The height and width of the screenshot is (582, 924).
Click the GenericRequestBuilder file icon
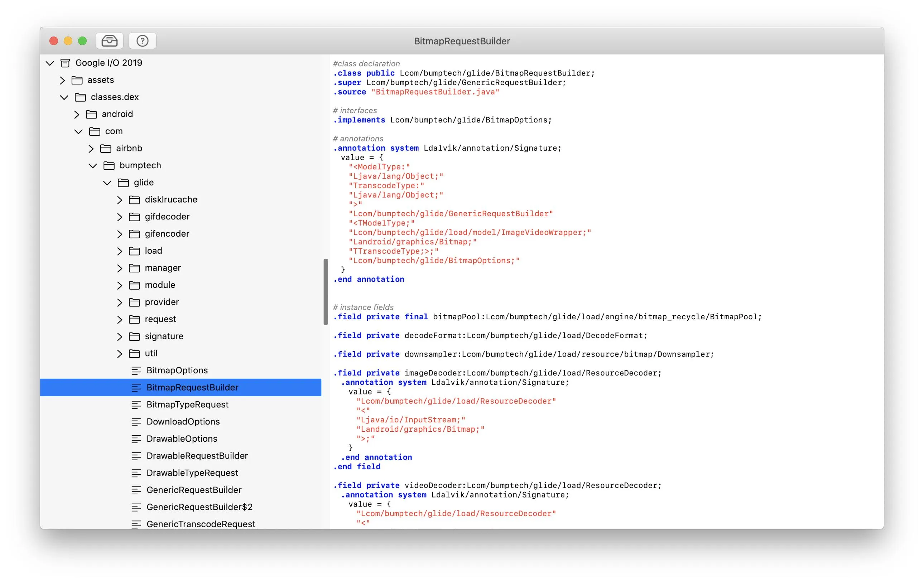[136, 490]
